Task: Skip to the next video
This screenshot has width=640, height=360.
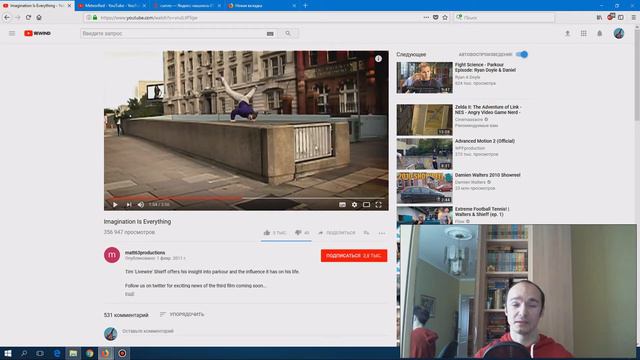Action: click(129, 204)
